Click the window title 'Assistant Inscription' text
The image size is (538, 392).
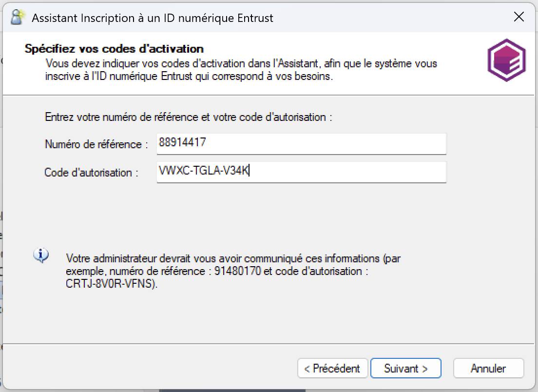coord(152,18)
